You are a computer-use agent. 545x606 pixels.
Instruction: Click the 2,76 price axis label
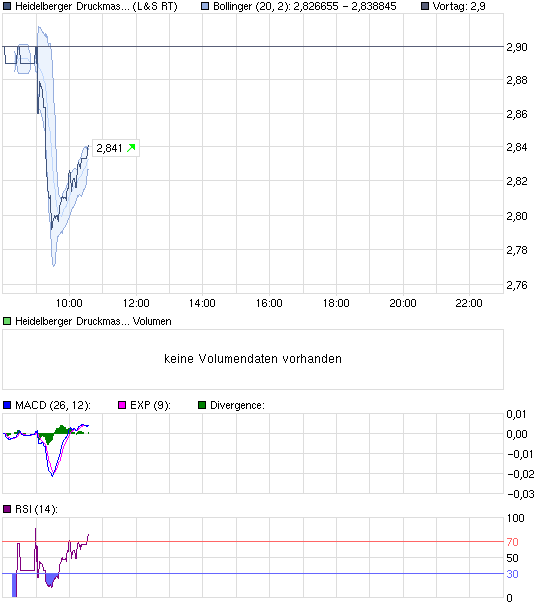[x=517, y=285]
